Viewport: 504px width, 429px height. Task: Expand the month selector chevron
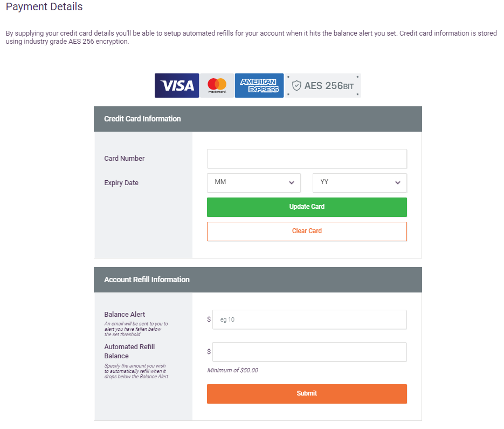[291, 182]
